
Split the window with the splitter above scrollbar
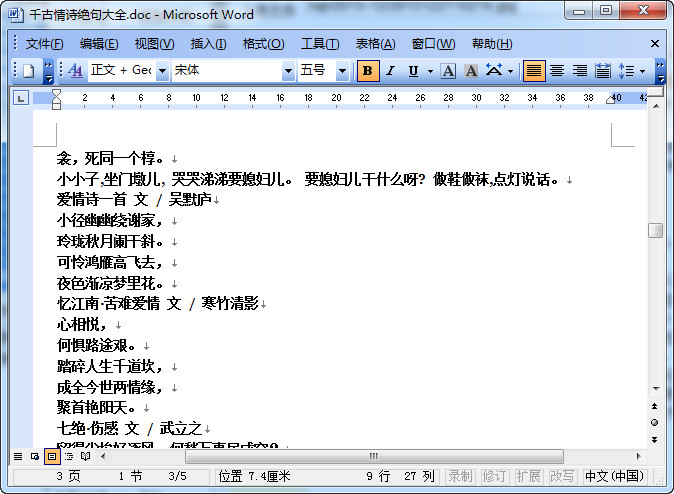656,93
